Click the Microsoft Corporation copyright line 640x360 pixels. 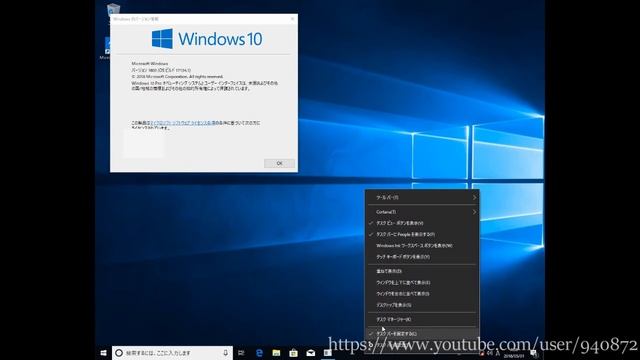coord(177,76)
